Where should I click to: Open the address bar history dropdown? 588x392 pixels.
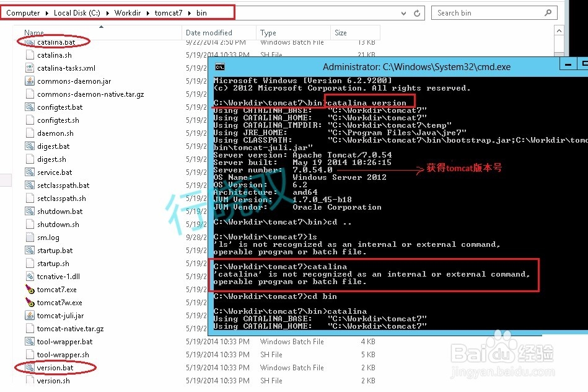point(403,13)
